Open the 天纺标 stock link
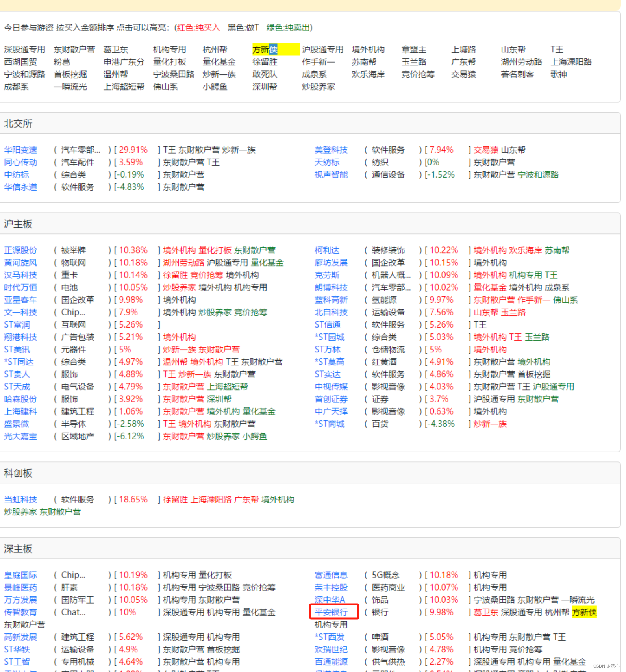This screenshot has width=626, height=672. click(327, 162)
